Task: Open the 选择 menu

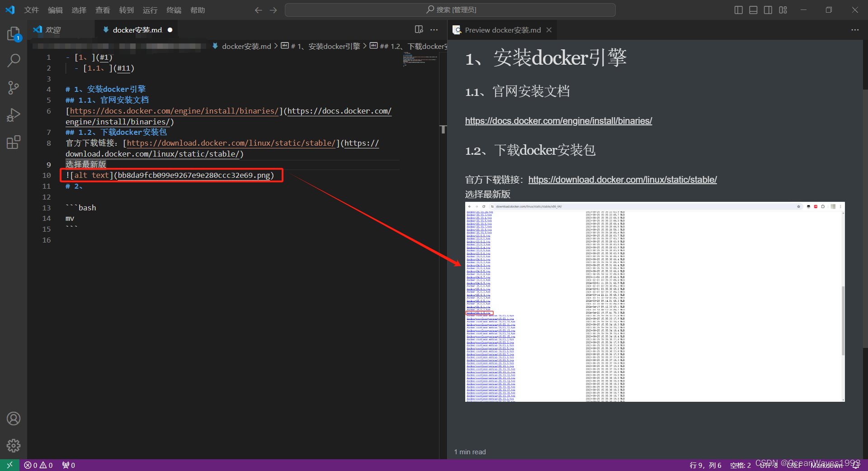Action: tap(79, 10)
